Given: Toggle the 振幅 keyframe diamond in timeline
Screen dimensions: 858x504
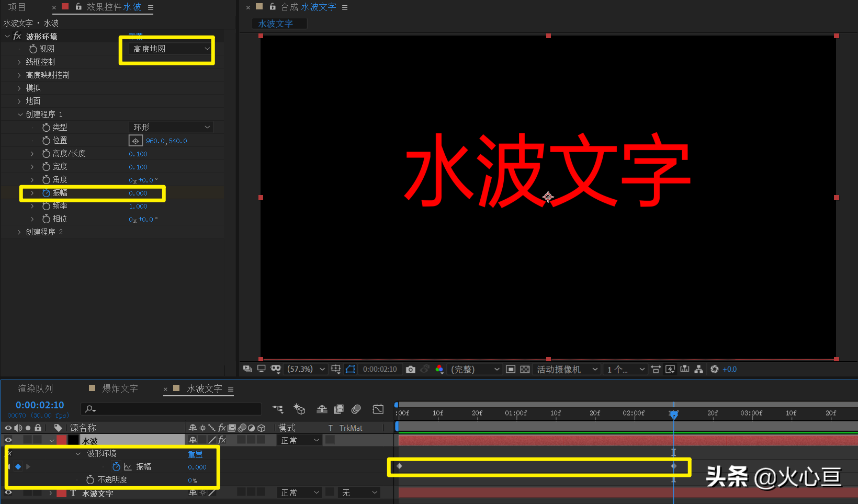Looking at the screenshot, I should click(18, 466).
